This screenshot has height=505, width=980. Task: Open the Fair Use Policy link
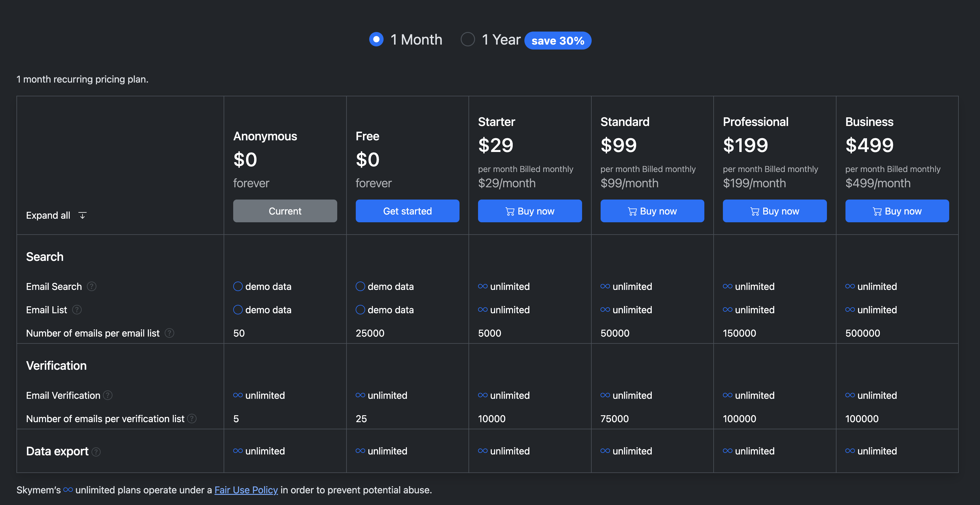tap(246, 490)
